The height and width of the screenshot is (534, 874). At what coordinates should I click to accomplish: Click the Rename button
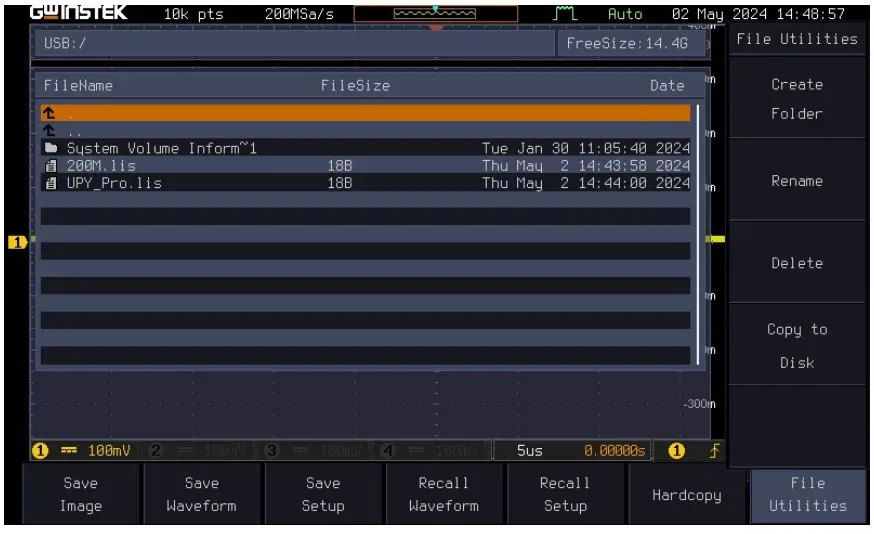tap(797, 181)
